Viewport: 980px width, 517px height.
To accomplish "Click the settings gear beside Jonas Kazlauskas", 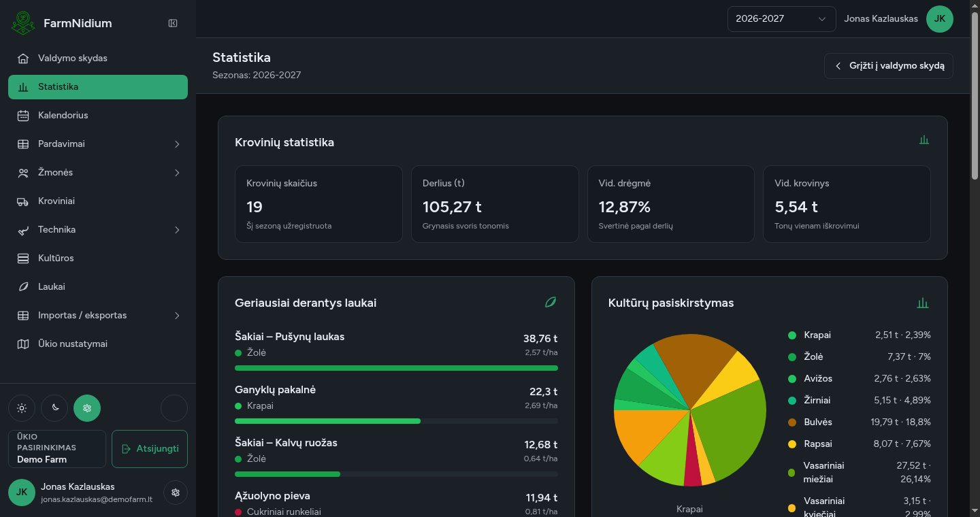I will (176, 493).
